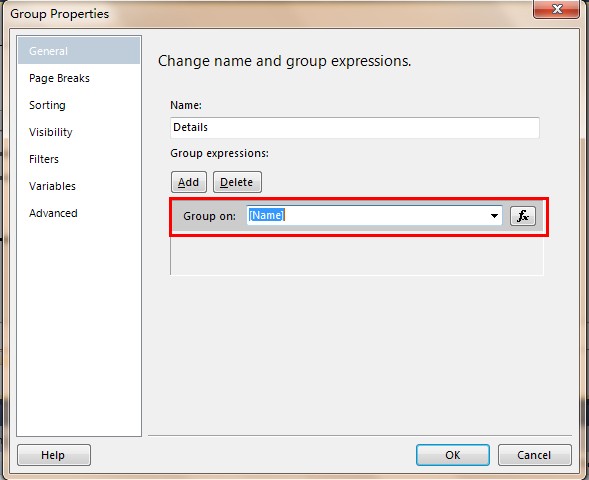Screen dimensions: 589x480
Task: Open Help for group properties
Action: (54, 455)
